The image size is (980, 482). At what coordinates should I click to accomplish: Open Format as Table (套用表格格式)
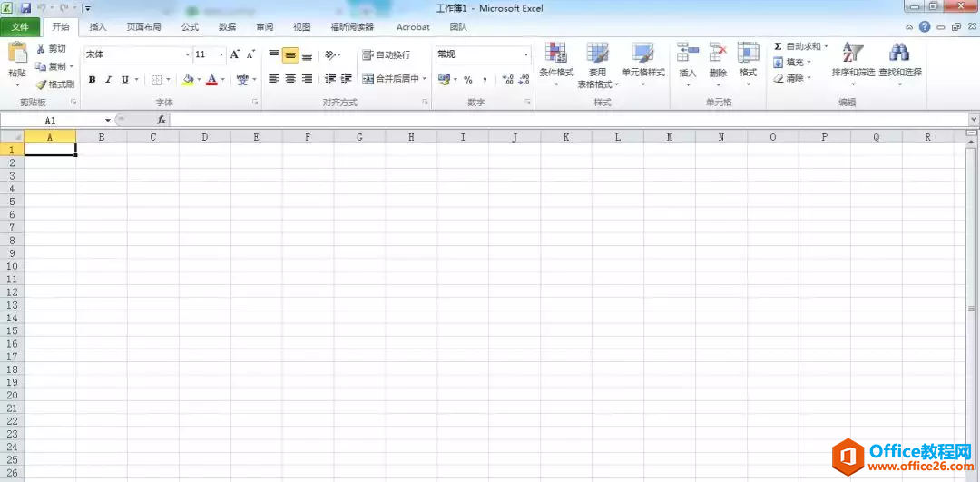[597, 65]
